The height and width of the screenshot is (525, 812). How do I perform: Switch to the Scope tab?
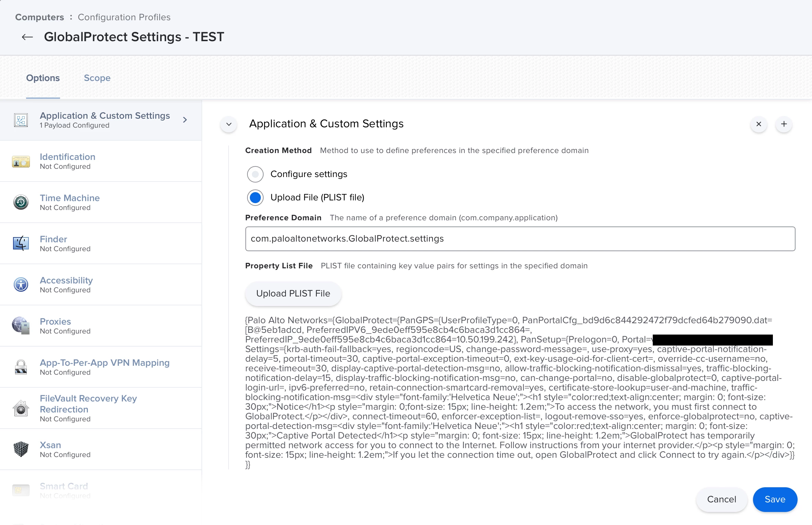click(x=97, y=78)
